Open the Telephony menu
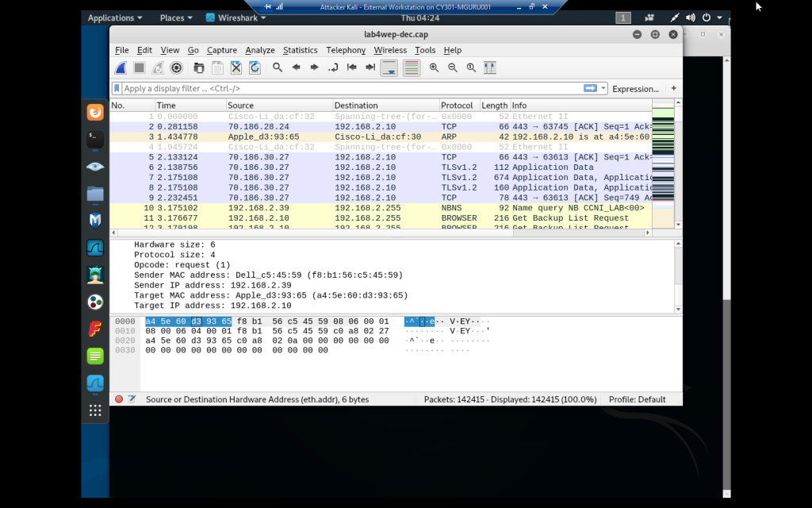The image size is (812, 508). point(346,50)
